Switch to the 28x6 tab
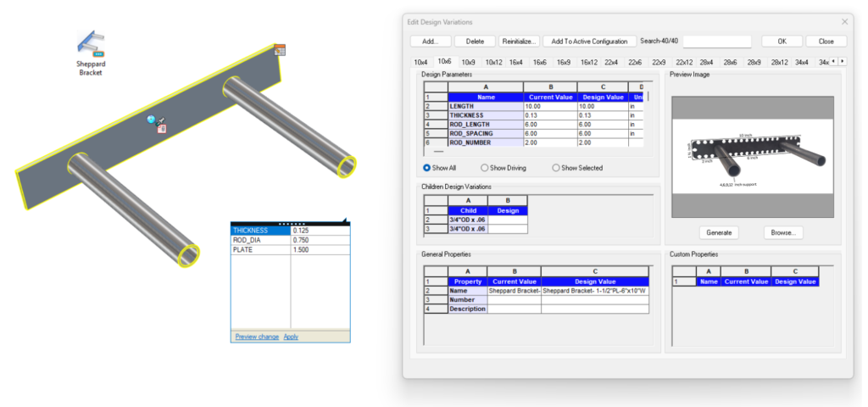868x407 pixels. coord(730,63)
